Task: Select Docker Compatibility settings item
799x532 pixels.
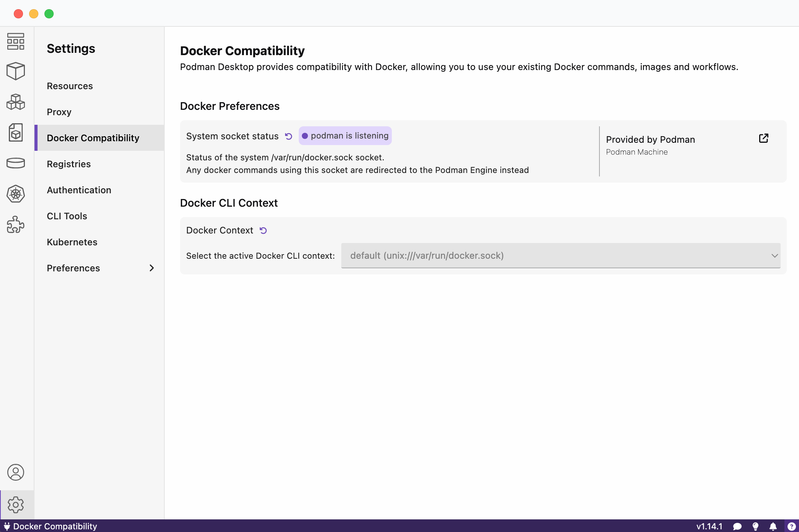Action: (x=99, y=138)
